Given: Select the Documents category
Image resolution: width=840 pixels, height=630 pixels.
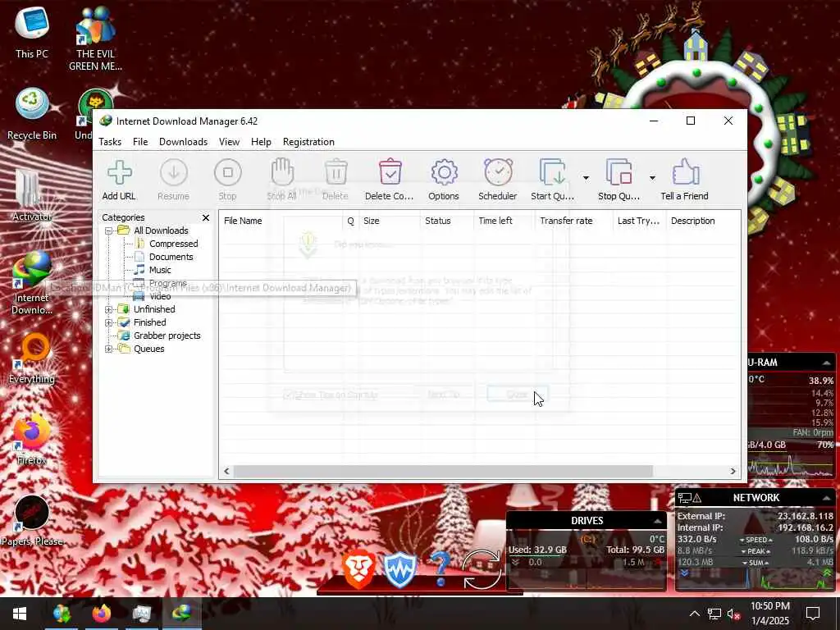Looking at the screenshot, I should tap(171, 257).
